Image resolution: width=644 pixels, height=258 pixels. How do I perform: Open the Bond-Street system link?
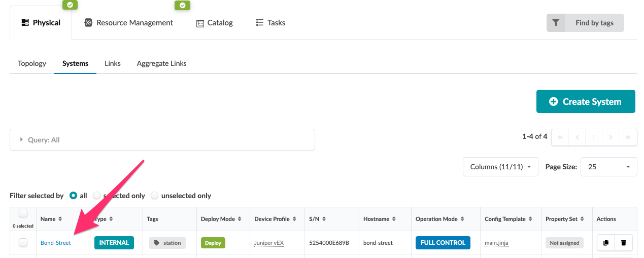[56, 243]
